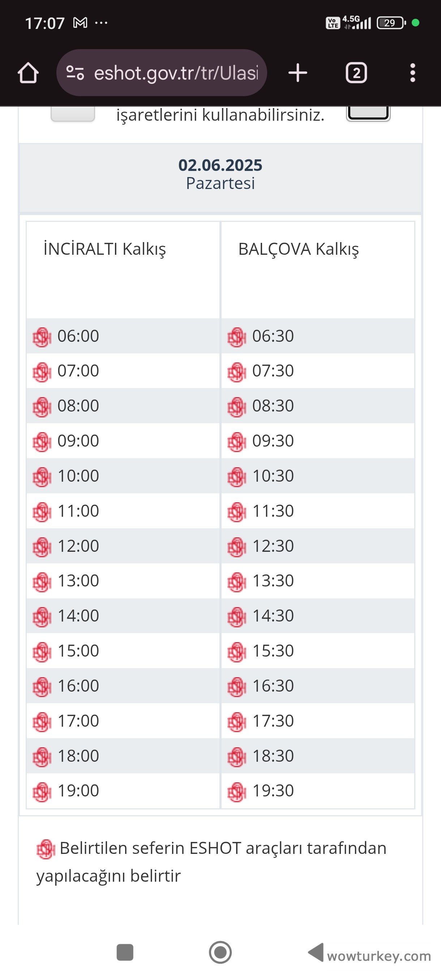Click ESHOT icon beside 06:00 departure
Viewport: 441px width, 980px height.
pyautogui.click(x=42, y=337)
